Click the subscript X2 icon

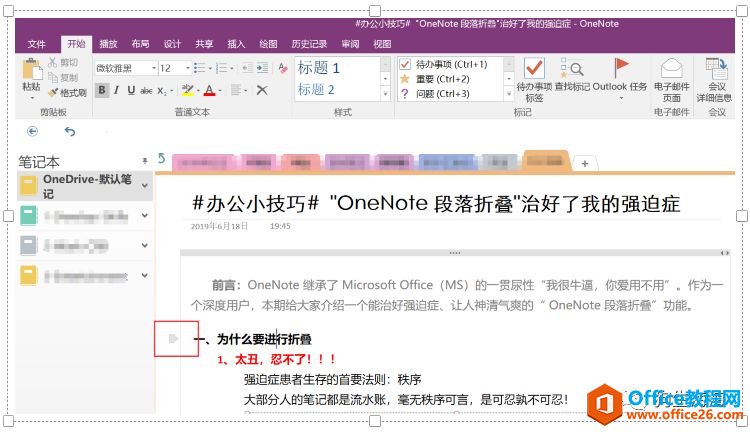tap(162, 90)
